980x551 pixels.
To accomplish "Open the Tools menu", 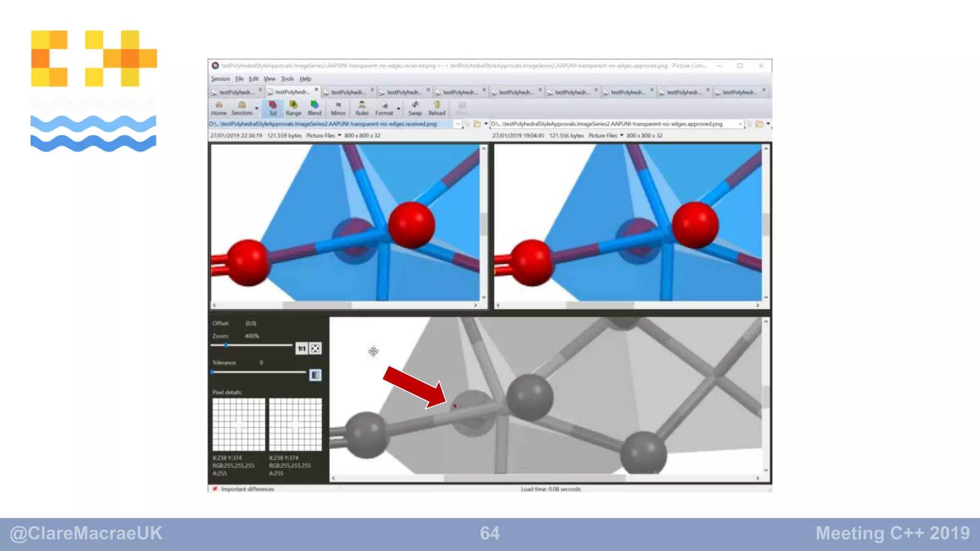I will 287,79.
